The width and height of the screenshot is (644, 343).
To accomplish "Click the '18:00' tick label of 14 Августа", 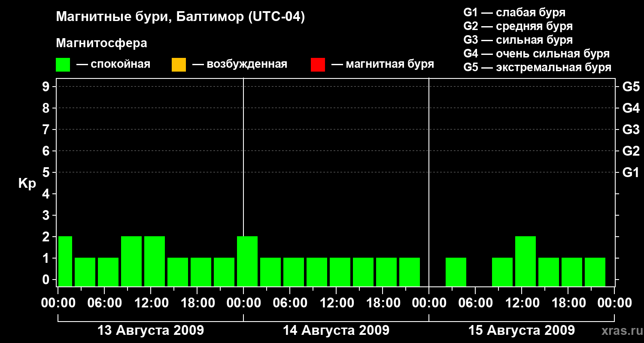I will click(383, 303).
